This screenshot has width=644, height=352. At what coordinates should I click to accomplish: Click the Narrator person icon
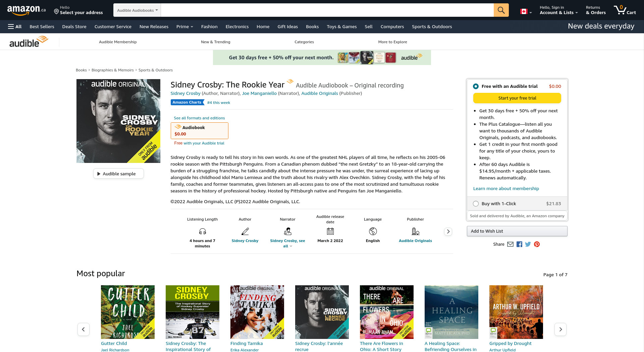pos(287,231)
